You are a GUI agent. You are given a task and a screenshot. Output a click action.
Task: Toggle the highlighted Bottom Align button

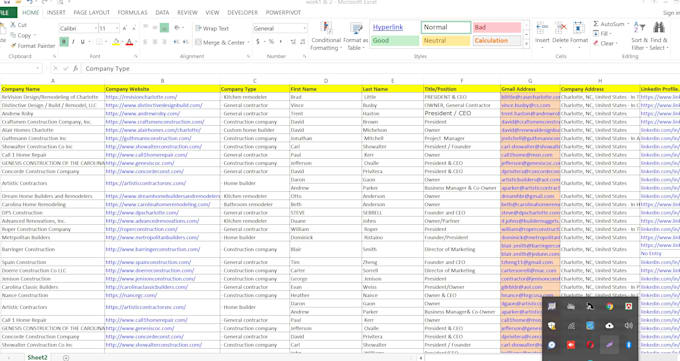[164, 28]
